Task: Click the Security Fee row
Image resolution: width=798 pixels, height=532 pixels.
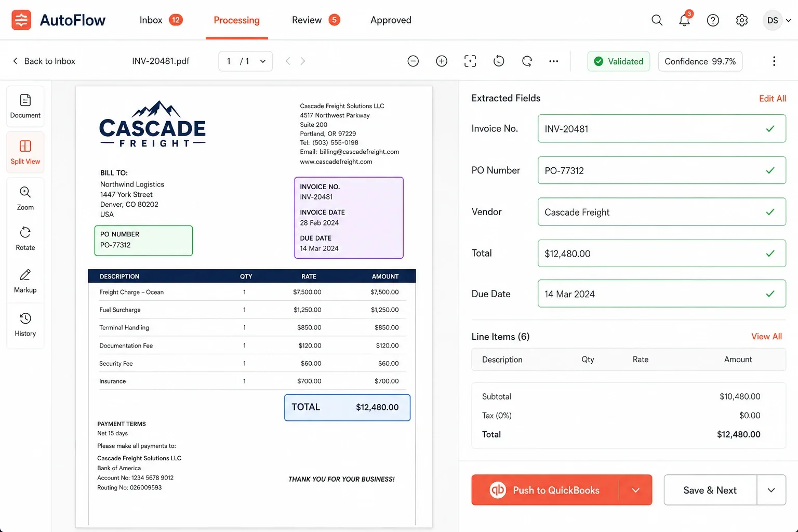Action: 252,364
